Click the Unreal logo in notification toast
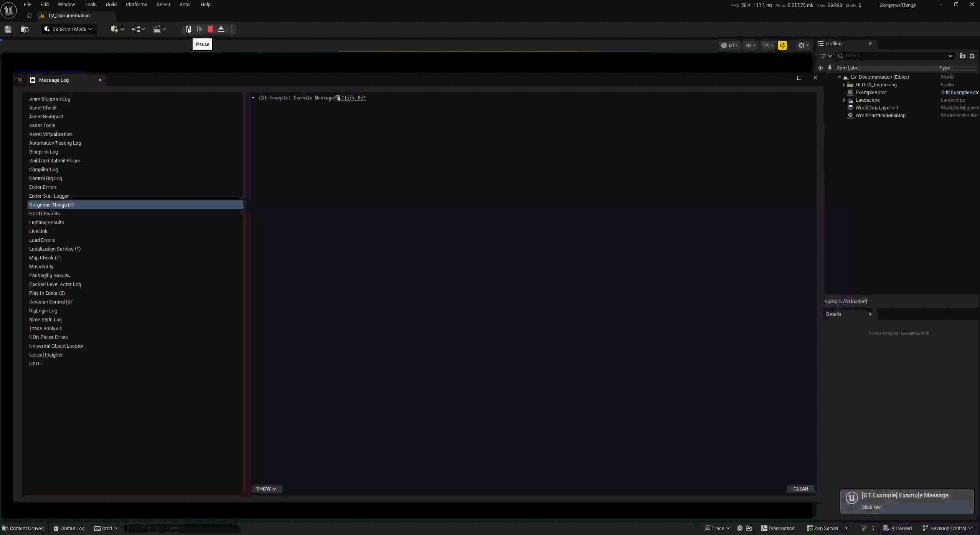The width and height of the screenshot is (980, 535). tap(852, 498)
